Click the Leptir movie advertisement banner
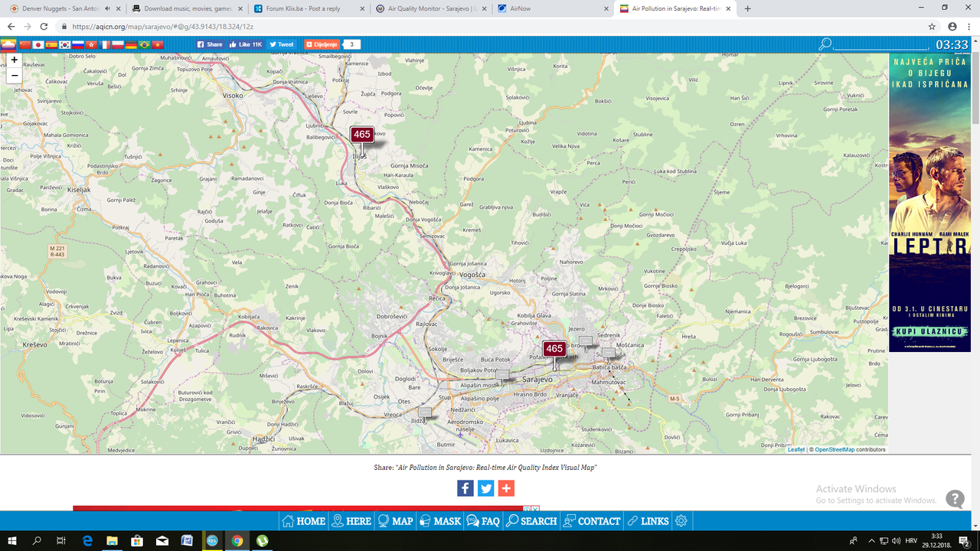This screenshot has height=551, width=980. point(929,203)
